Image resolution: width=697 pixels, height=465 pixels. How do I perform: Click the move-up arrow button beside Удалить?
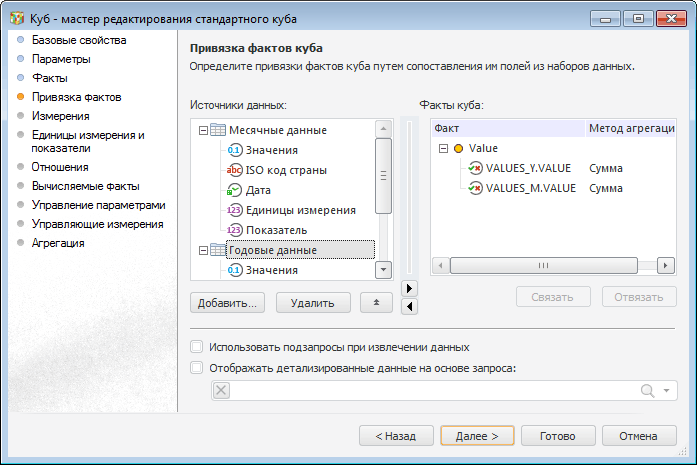[x=375, y=302]
